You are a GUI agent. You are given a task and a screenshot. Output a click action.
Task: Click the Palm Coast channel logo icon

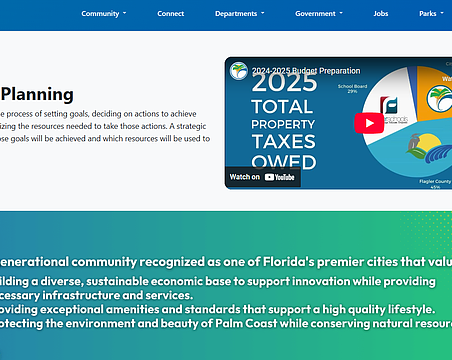[x=239, y=71]
